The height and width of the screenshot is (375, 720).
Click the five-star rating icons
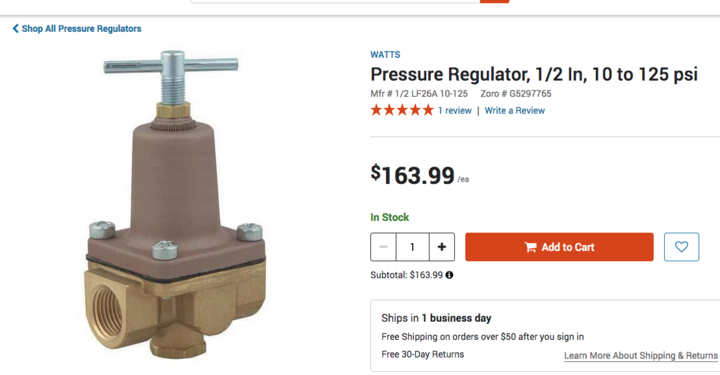coord(402,110)
